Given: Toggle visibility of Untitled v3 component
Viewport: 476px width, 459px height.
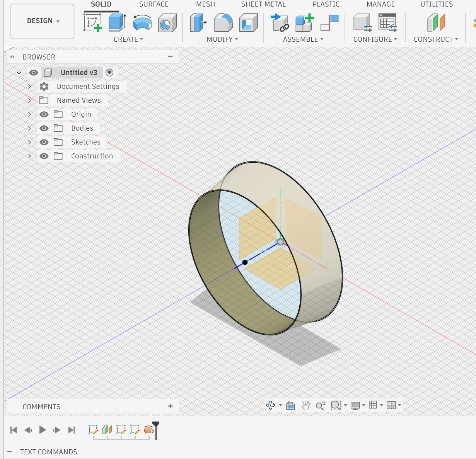Looking at the screenshot, I should click(34, 73).
